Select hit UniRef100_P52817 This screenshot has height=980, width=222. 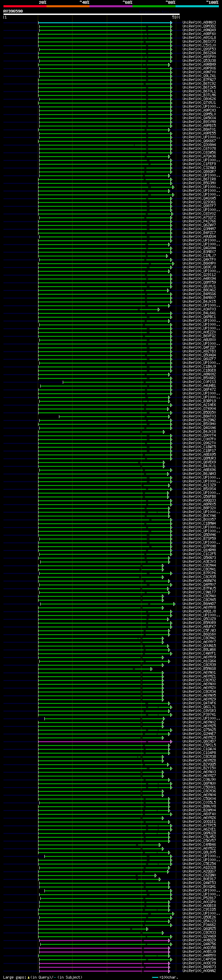[199, 898]
